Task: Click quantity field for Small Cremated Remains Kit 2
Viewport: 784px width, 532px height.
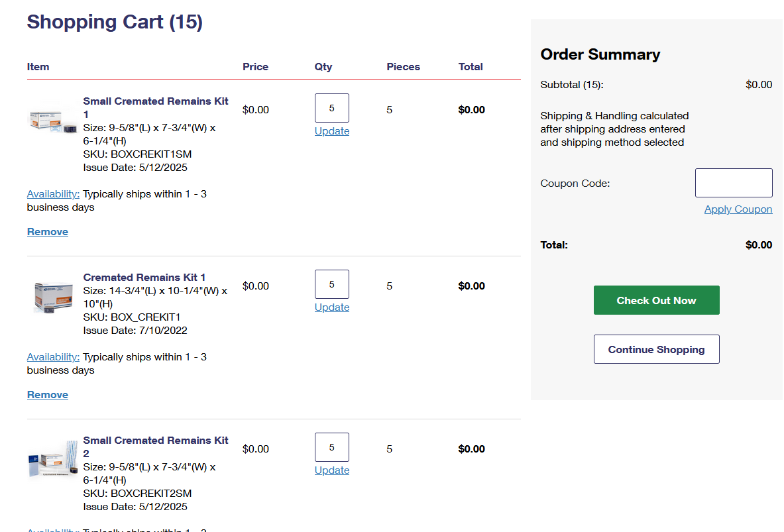Action: click(331, 447)
